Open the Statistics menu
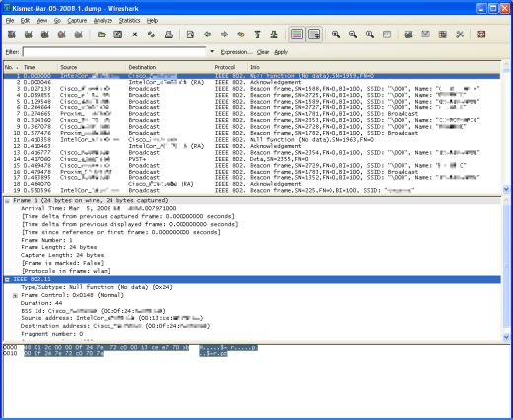Image resolution: width=513 pixels, height=420 pixels. click(129, 21)
